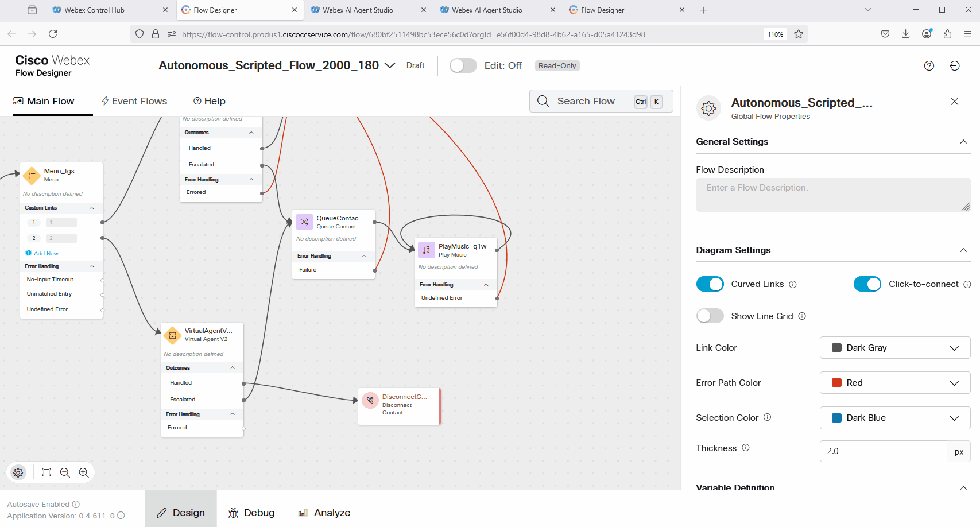Click Add New custom link
Viewport: 980px width, 527px height.
[x=45, y=254]
